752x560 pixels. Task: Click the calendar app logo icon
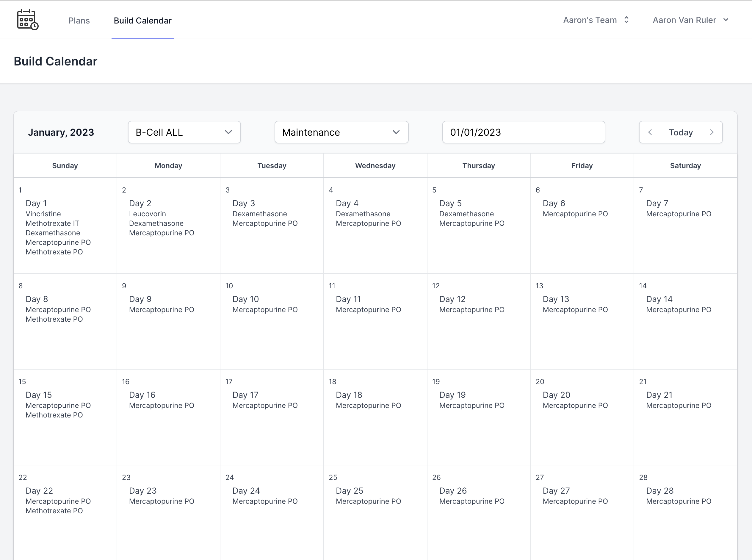[x=27, y=20]
